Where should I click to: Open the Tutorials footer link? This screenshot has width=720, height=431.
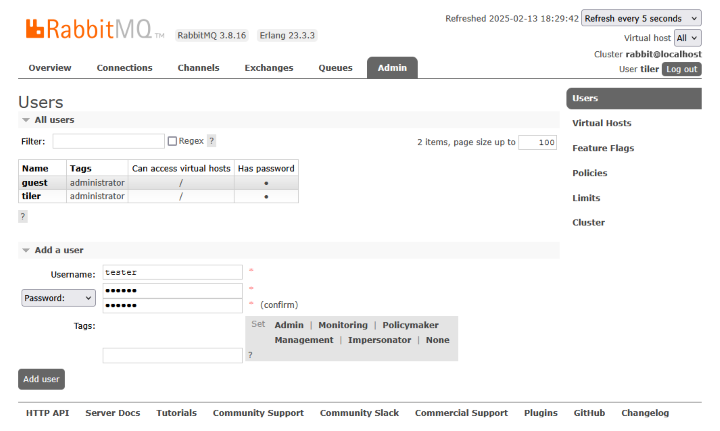tap(176, 413)
